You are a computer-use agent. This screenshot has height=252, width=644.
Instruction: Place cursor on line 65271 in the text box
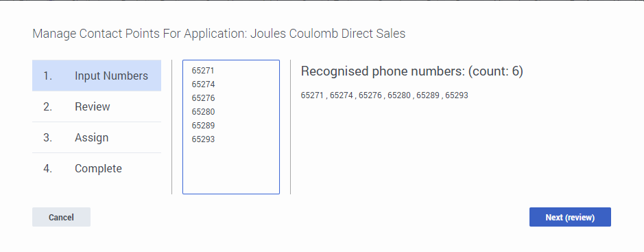pos(203,71)
